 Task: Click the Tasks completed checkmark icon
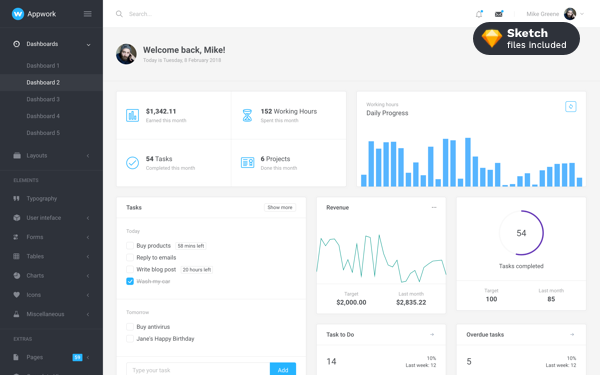(132, 163)
